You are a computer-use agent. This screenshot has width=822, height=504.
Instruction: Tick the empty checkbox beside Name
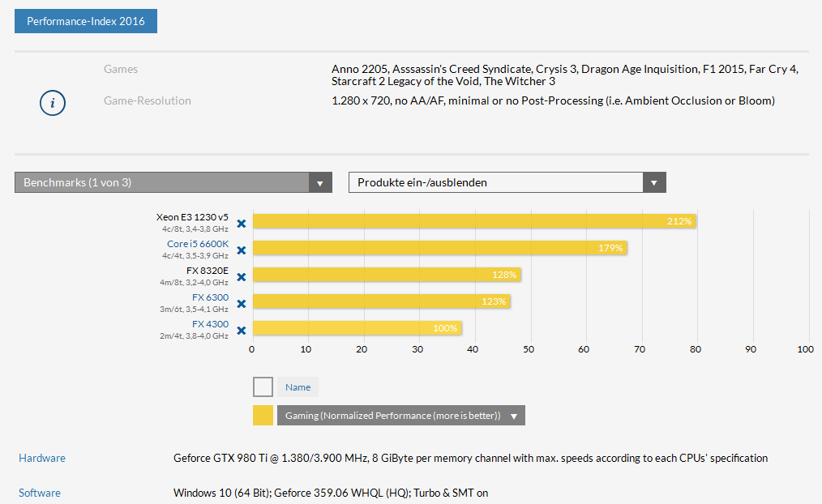click(263, 387)
